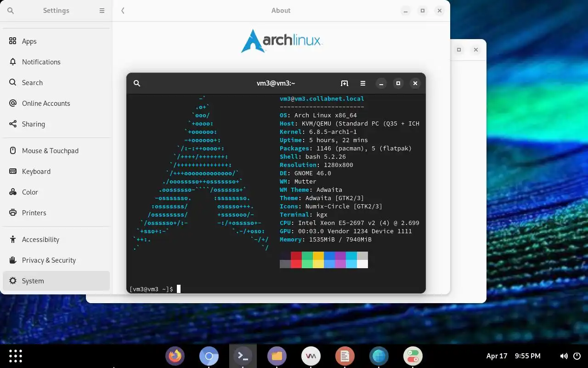Click the Privacy hand icon
Image resolution: width=588 pixels, height=368 pixels.
click(13, 260)
